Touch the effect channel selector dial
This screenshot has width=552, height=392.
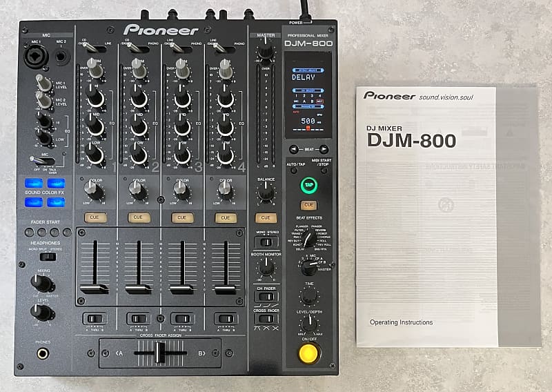coord(308,268)
